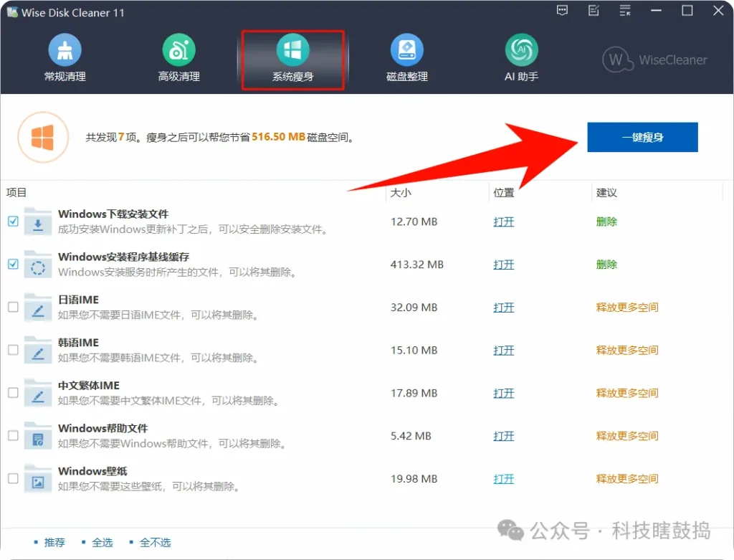The height and width of the screenshot is (560, 734).
Task: Click the 韩语IME folder icon
Action: (38, 351)
